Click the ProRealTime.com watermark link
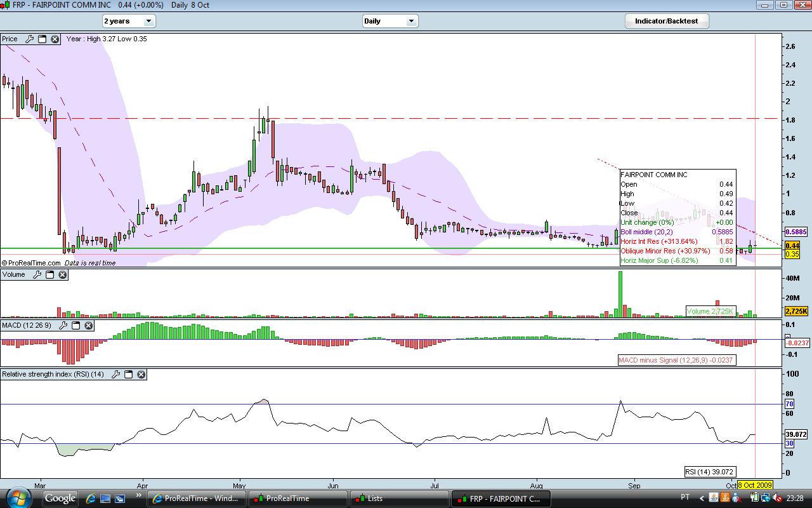This screenshot has height=508, width=812. (30, 263)
